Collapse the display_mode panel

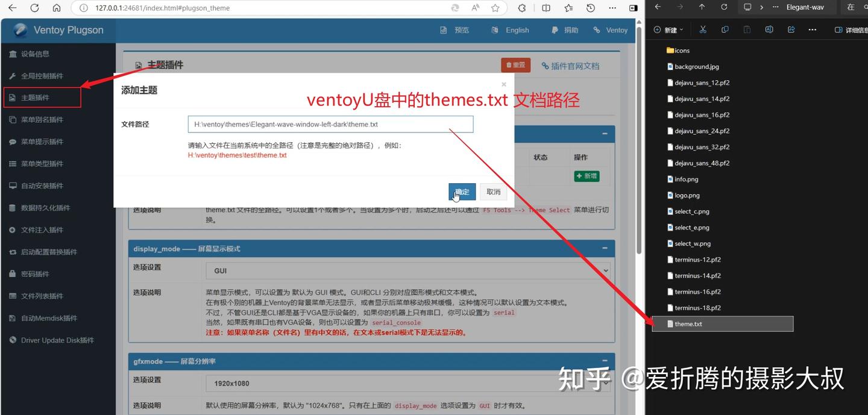click(x=605, y=248)
